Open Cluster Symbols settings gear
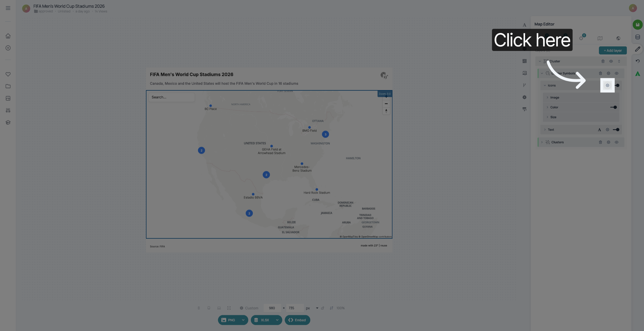 pyautogui.click(x=609, y=73)
